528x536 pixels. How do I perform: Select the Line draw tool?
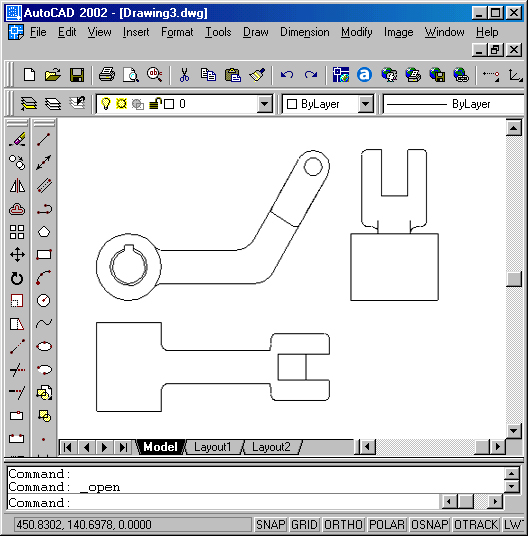tap(44, 139)
